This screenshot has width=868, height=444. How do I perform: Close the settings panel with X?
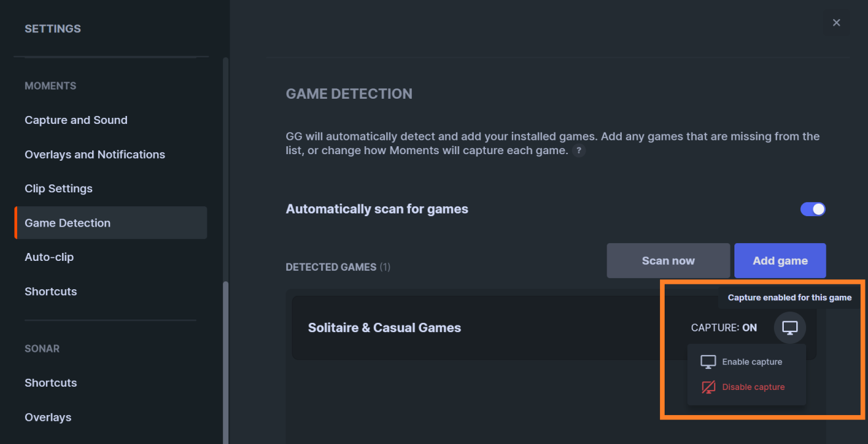coord(836,22)
